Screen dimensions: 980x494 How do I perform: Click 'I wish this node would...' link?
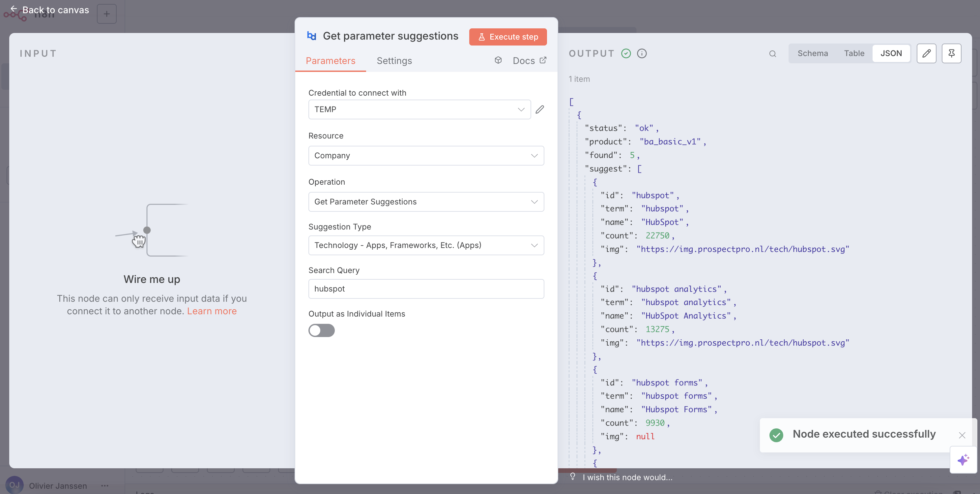point(628,477)
